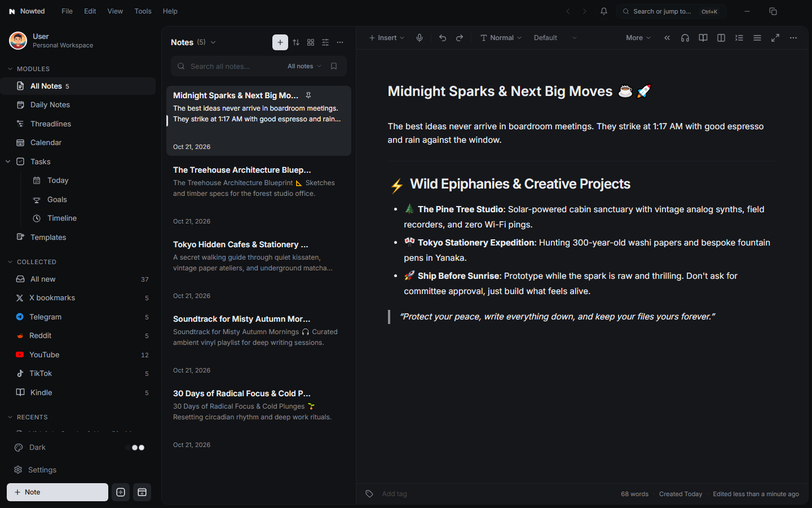Click the tag icon in the editor footer
The image size is (812, 508).
point(369,494)
